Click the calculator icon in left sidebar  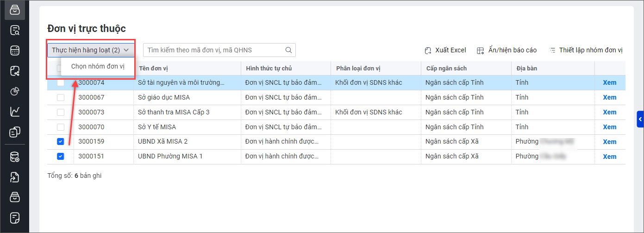tap(15, 50)
